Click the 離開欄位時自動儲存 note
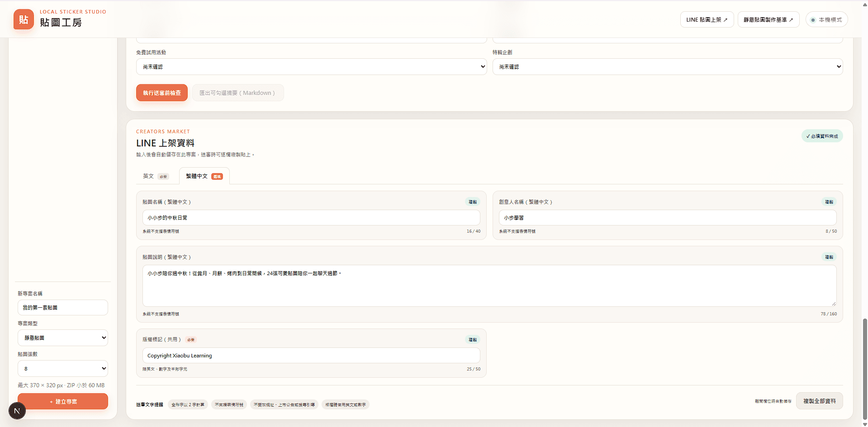 coord(773,401)
